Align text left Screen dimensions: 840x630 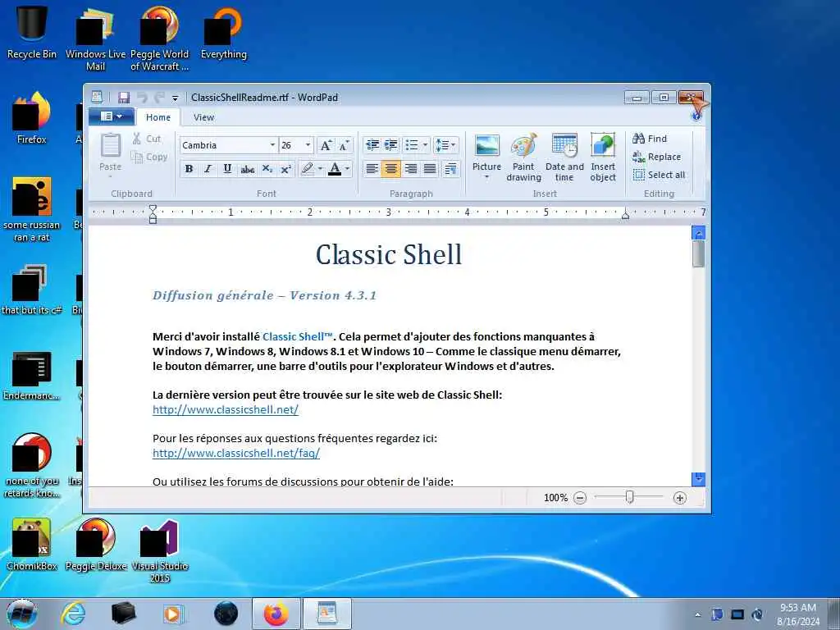tap(372, 169)
